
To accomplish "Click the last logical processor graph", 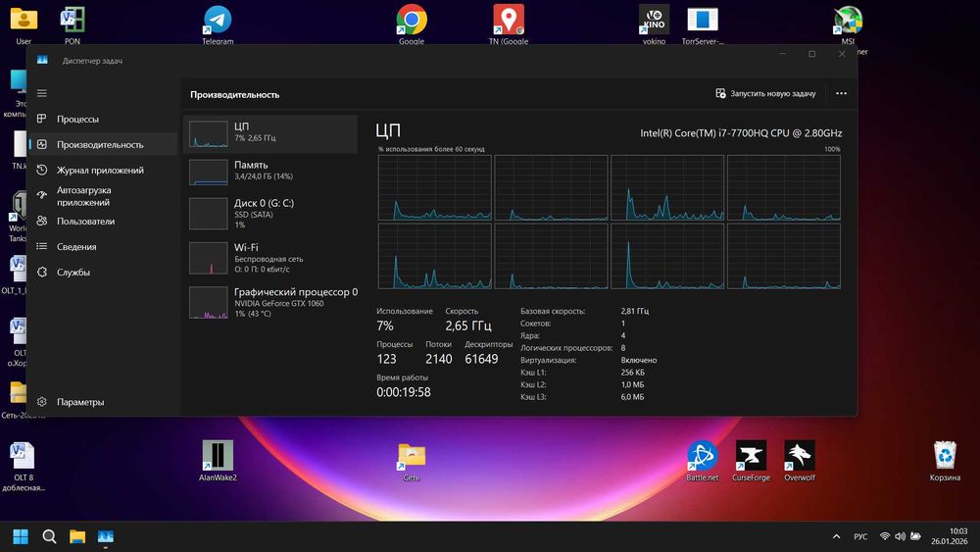I will click(x=784, y=256).
